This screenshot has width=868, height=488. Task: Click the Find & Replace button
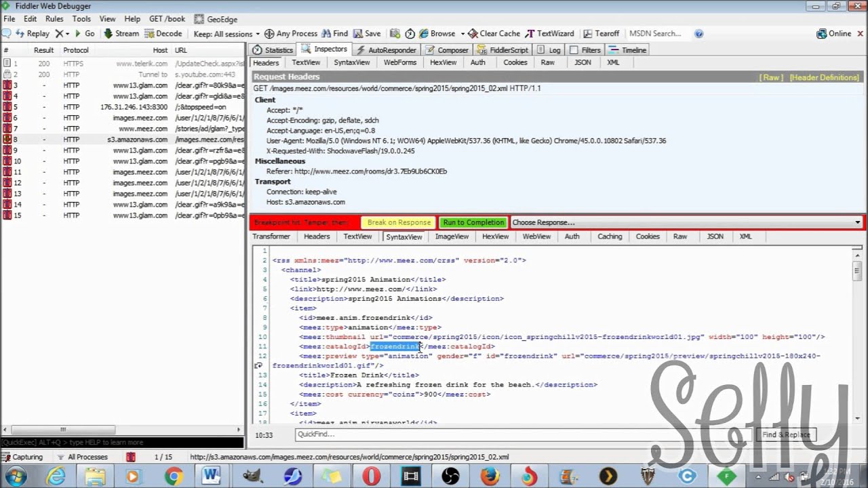coord(786,434)
